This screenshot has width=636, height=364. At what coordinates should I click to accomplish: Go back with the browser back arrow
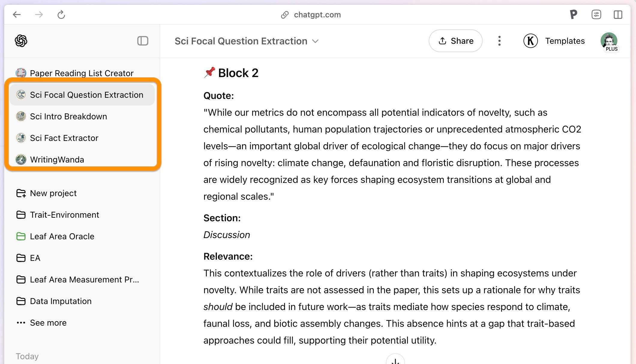pos(17,14)
